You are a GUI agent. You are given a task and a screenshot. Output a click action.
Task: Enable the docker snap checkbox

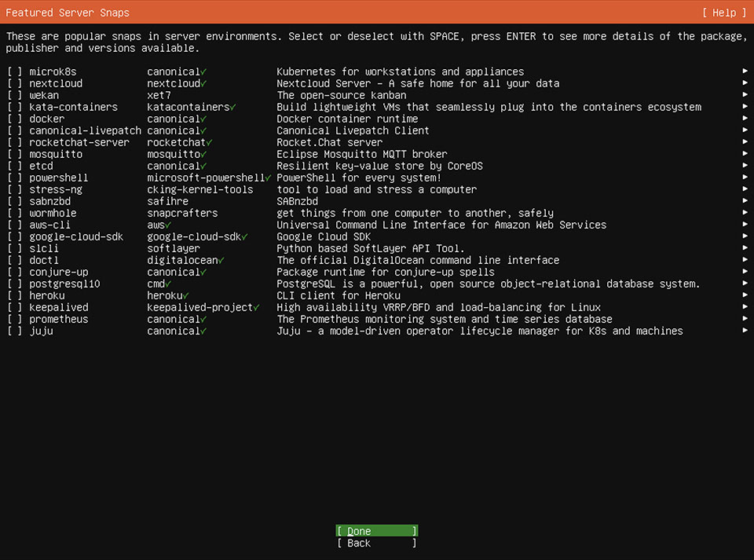(x=14, y=119)
